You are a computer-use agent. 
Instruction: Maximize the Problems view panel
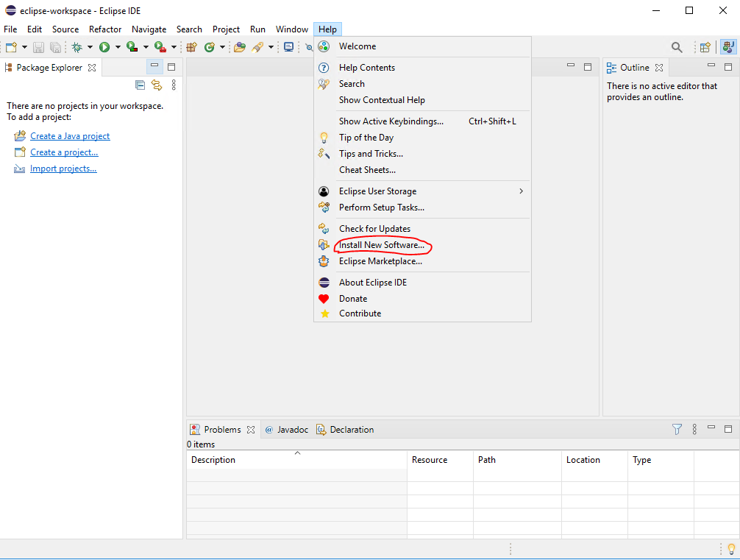coord(728,429)
